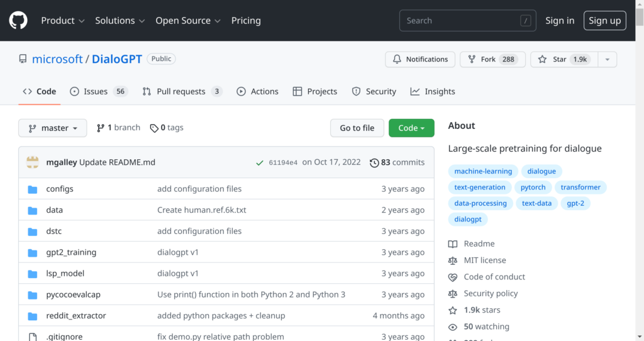Viewport: 644px width, 341px height.
Task: Open 'Create human.ref.6k.txt' commit message
Action: [202, 210]
